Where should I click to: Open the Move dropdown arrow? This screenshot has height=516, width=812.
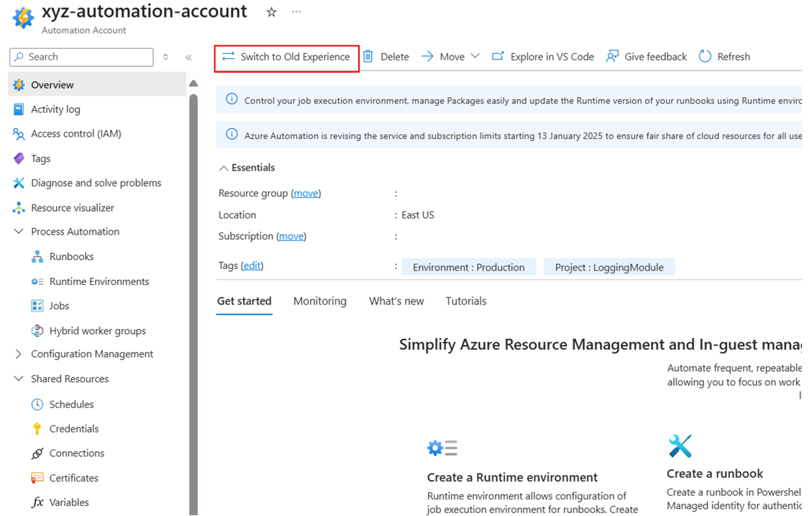[475, 56]
